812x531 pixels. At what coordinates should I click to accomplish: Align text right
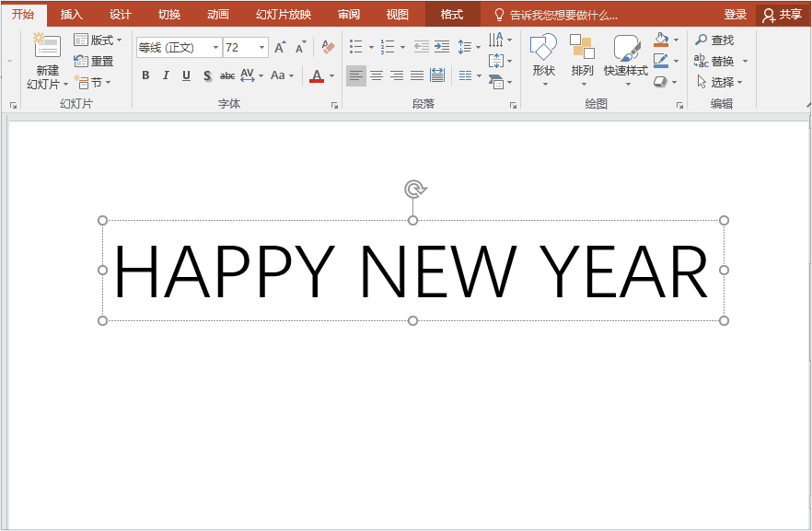click(x=397, y=75)
